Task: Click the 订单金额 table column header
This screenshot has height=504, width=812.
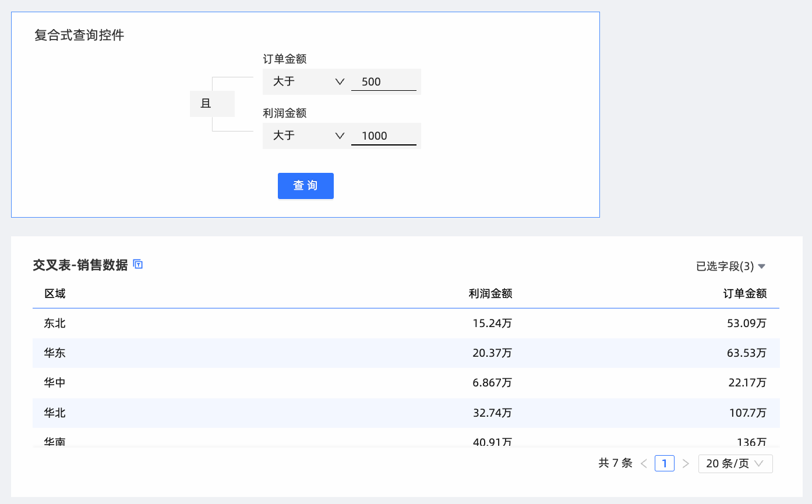Action: [x=744, y=294]
